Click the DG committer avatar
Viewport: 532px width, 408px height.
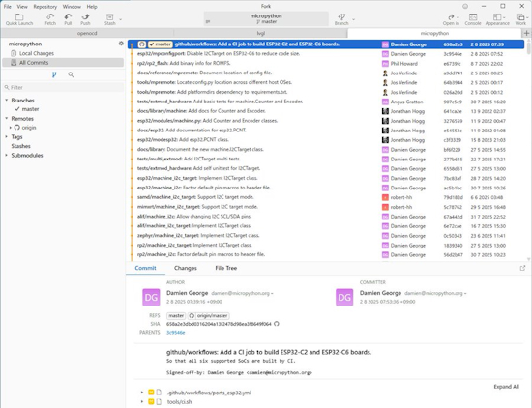coord(344,298)
